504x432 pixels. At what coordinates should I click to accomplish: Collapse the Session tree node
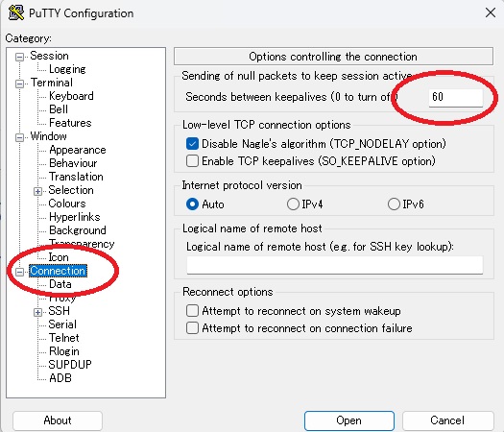19,57
